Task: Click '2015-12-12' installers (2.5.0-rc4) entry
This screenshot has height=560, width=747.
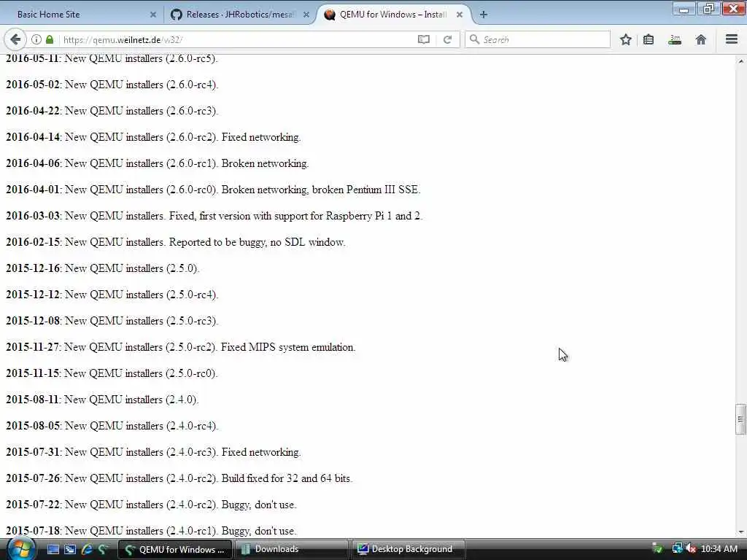Action: pos(112,295)
